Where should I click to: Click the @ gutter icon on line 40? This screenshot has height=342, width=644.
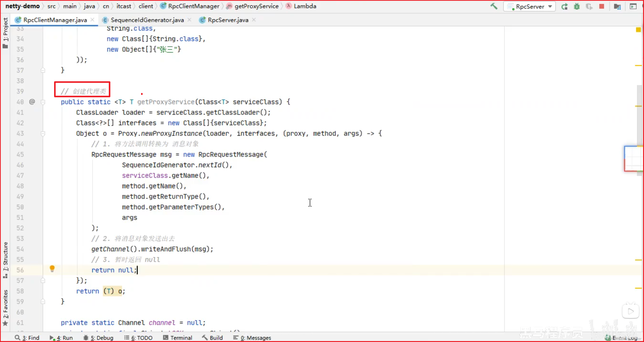point(32,102)
